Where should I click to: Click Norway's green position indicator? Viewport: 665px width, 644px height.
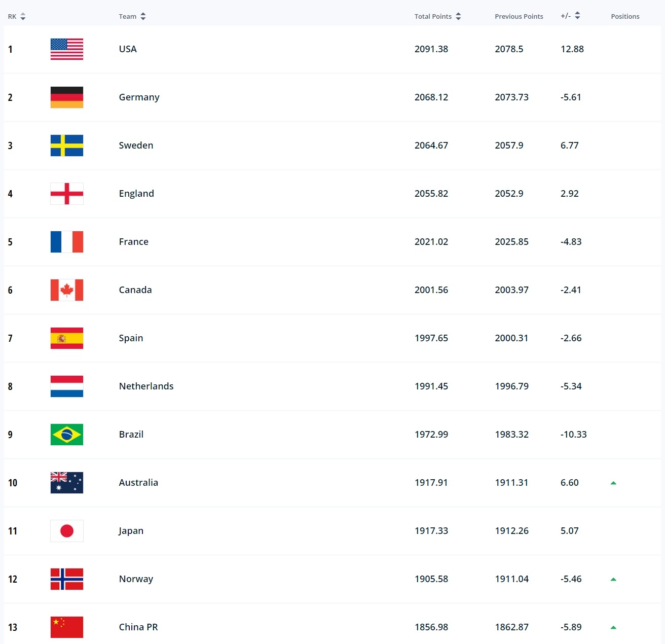613,578
